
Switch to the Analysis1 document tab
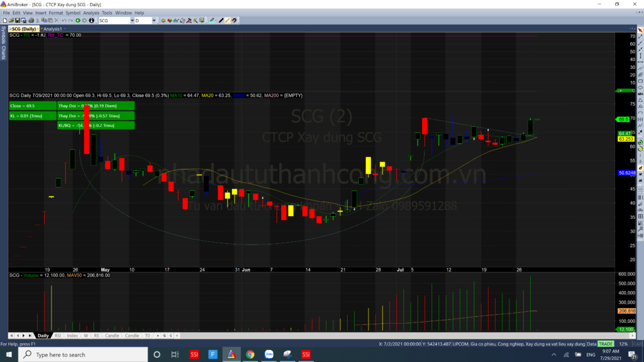[52, 29]
